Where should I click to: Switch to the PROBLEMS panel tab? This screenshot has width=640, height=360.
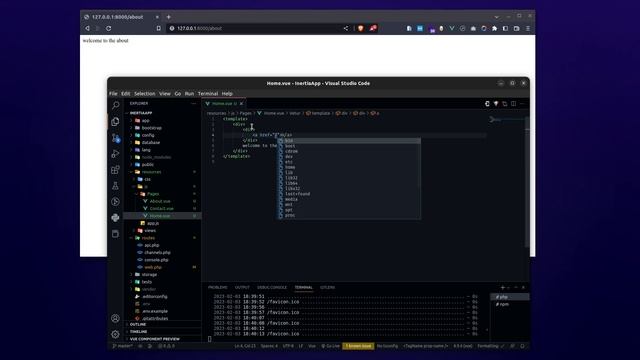click(218, 287)
